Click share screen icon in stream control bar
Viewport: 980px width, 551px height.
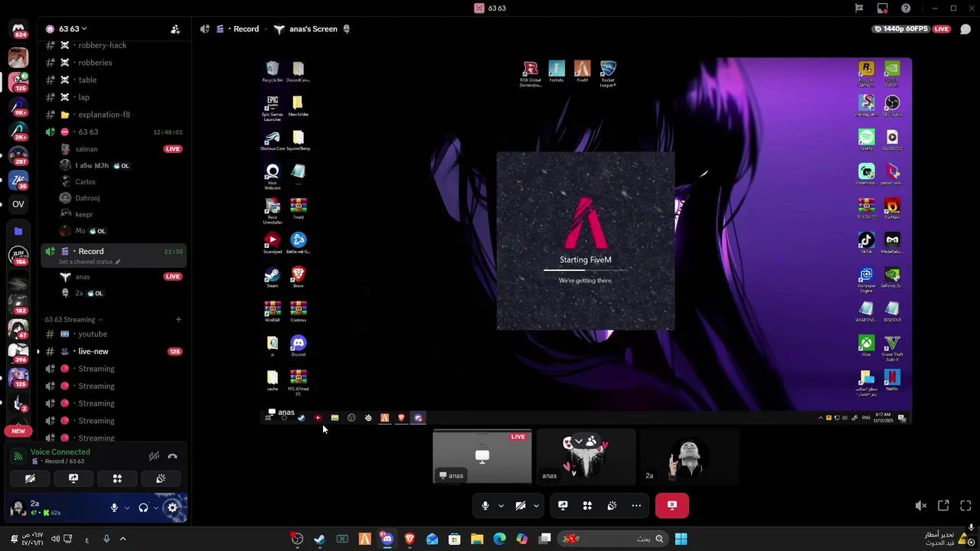[x=563, y=505]
